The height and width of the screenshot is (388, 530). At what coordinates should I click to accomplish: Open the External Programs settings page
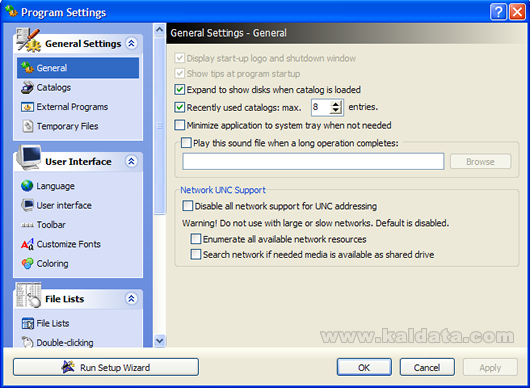(72, 107)
